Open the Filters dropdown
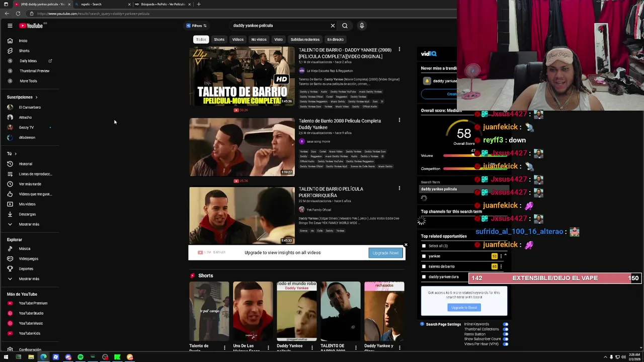Image resolution: width=644 pixels, height=362 pixels. [x=196, y=26]
